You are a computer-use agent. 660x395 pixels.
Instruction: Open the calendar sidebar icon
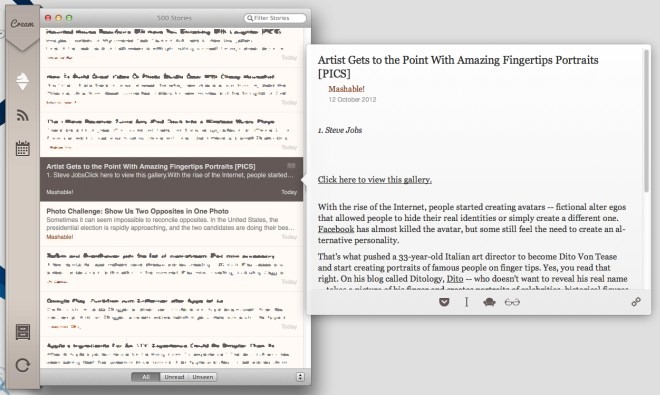[22, 148]
